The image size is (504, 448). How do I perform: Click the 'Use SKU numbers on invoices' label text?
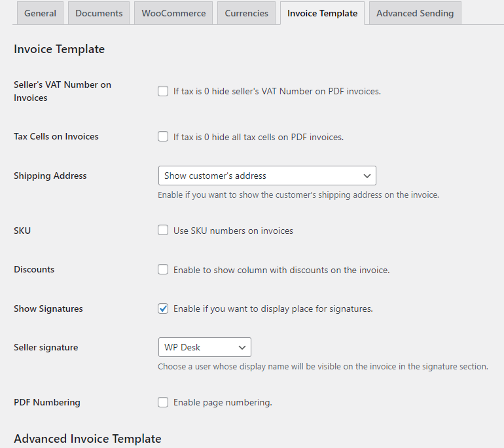[233, 231]
